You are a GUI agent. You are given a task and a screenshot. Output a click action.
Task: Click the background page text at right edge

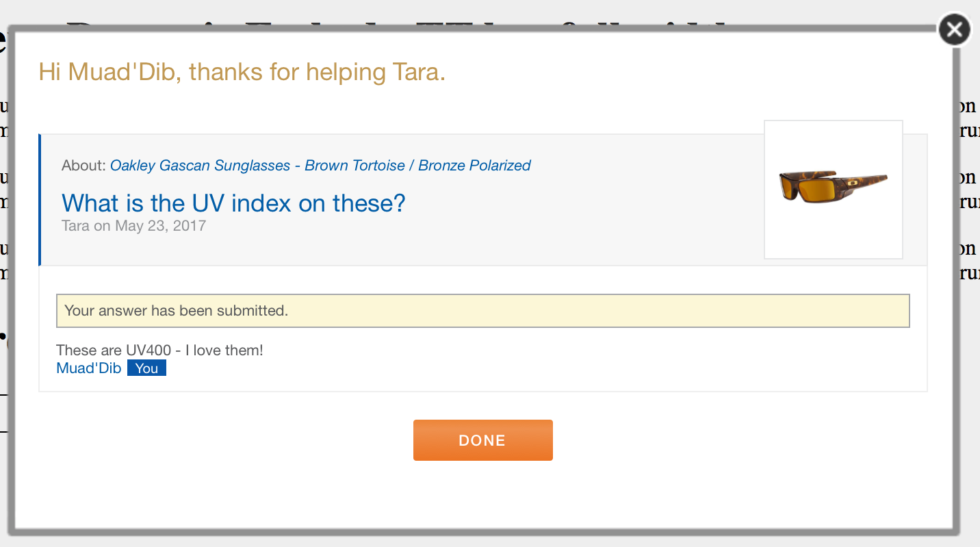click(968, 107)
